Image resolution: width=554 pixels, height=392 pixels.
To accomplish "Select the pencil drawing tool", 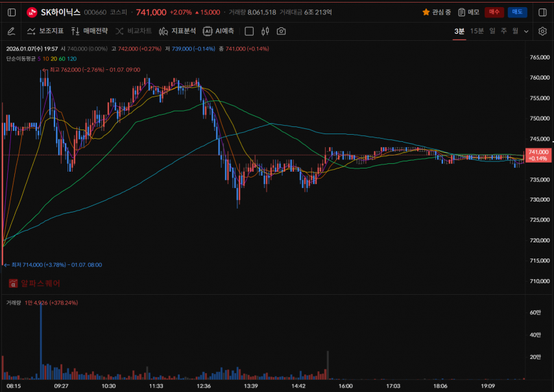I will coord(11,31).
